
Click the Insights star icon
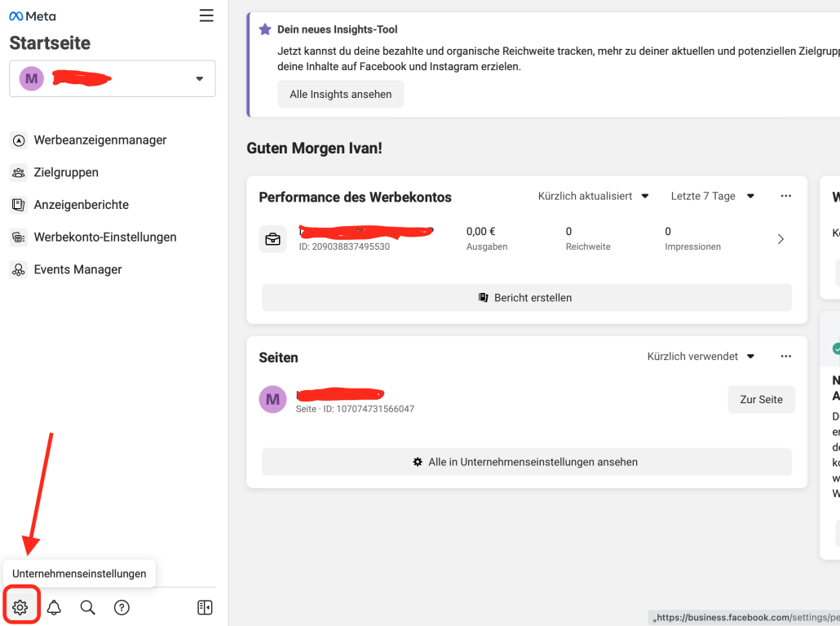pos(265,29)
